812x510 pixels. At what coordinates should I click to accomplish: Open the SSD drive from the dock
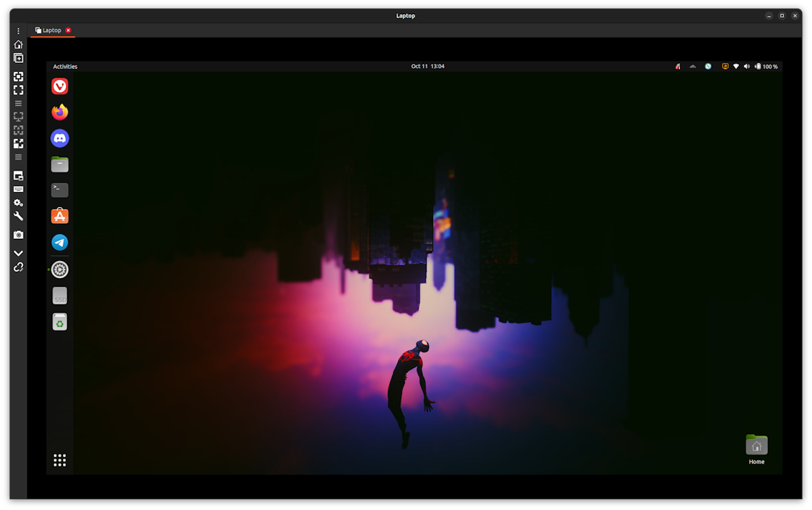(x=60, y=296)
